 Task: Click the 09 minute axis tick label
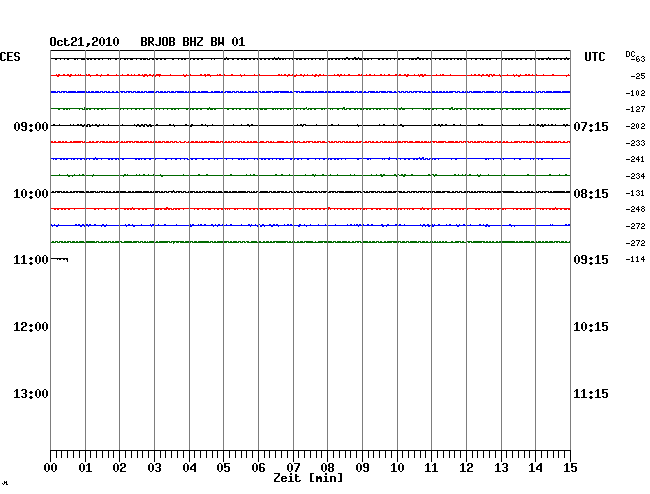pos(362,468)
